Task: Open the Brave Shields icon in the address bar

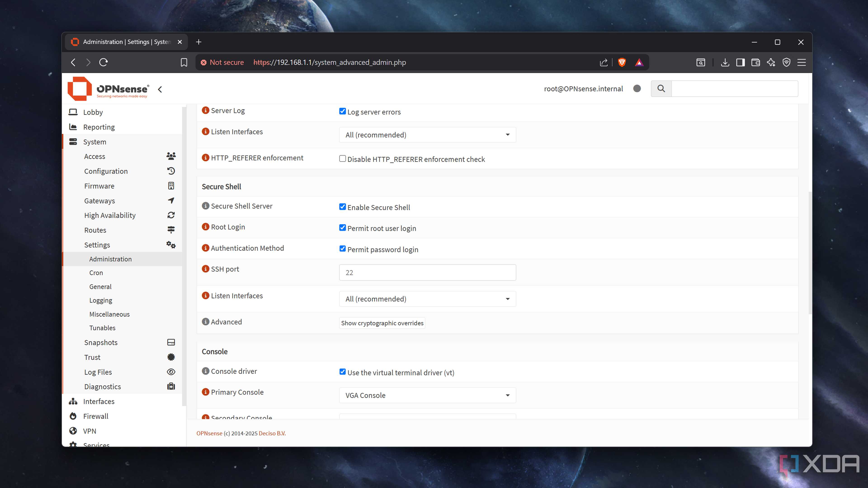Action: (622, 62)
